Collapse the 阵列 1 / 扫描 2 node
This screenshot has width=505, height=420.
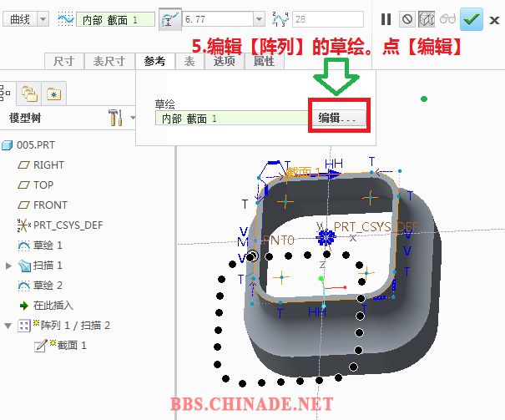coord(8,326)
